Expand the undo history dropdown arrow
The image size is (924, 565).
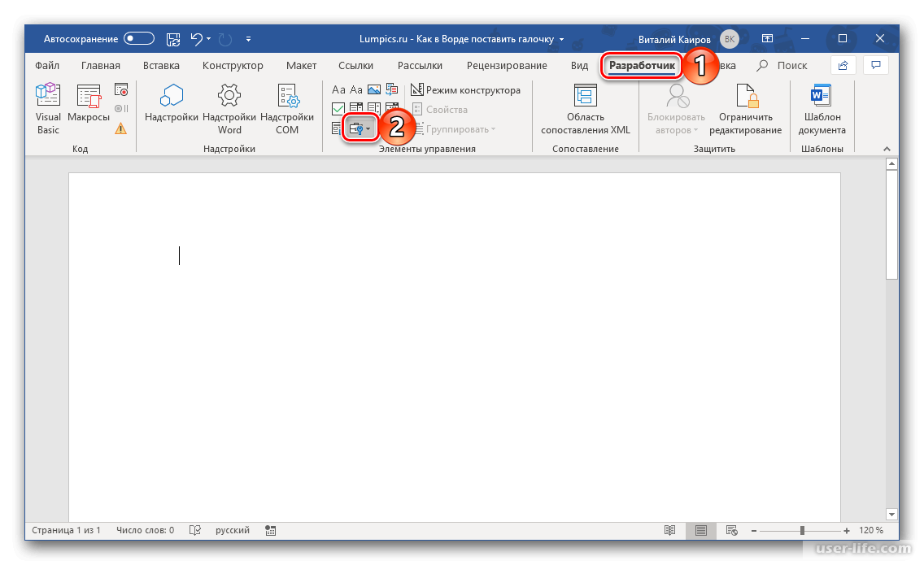pos(208,40)
